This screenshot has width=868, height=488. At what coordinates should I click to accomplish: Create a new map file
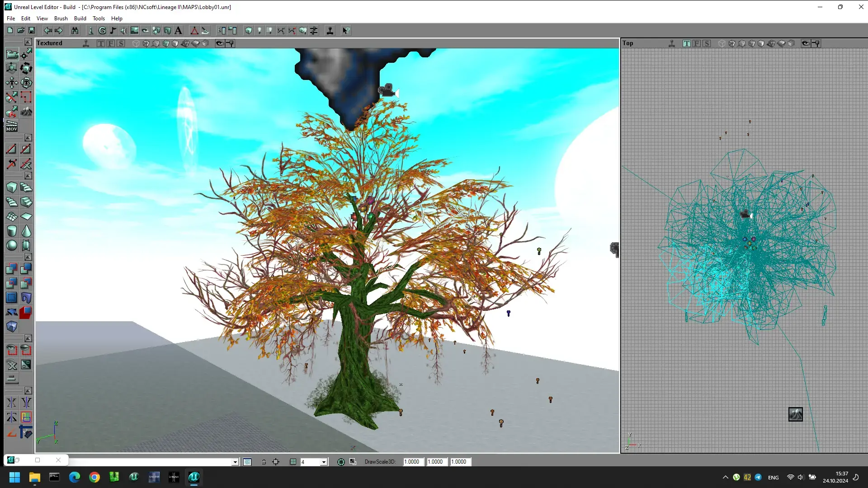coord(10,30)
